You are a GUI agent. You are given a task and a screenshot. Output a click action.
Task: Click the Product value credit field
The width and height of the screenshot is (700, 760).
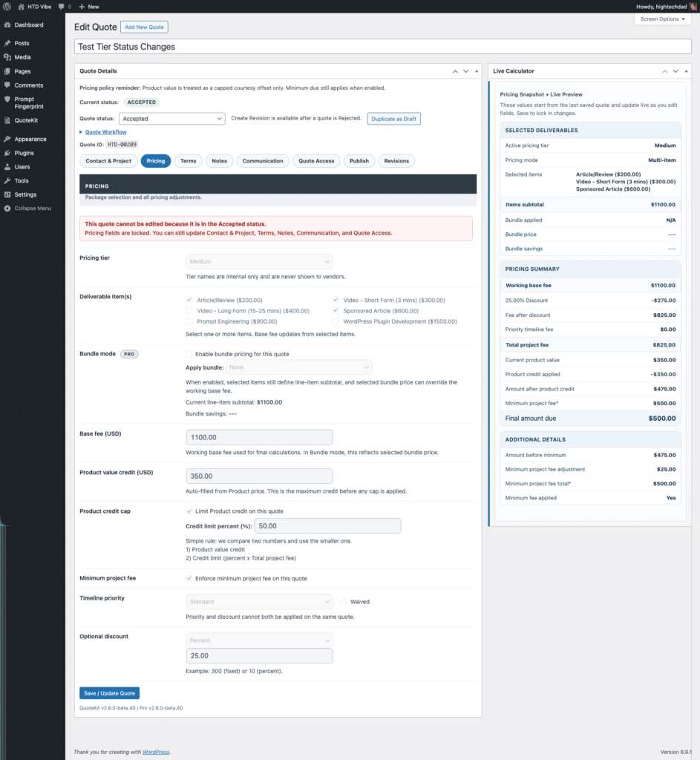259,476
